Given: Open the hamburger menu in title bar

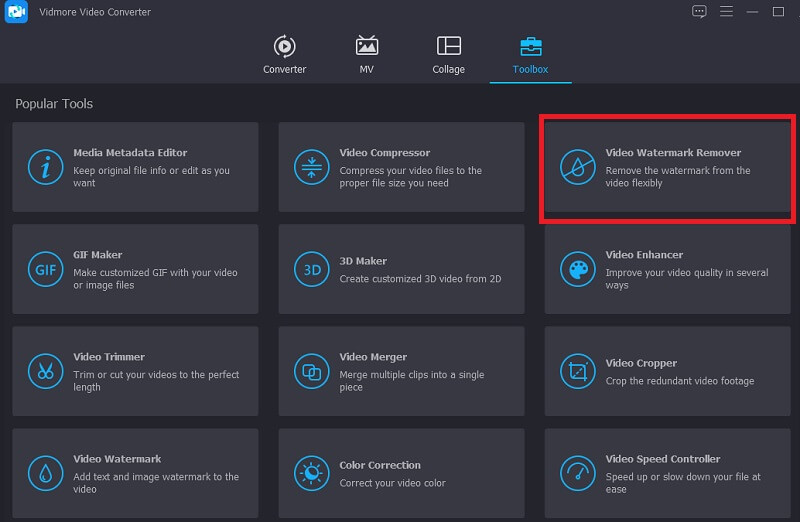Looking at the screenshot, I should click(726, 11).
